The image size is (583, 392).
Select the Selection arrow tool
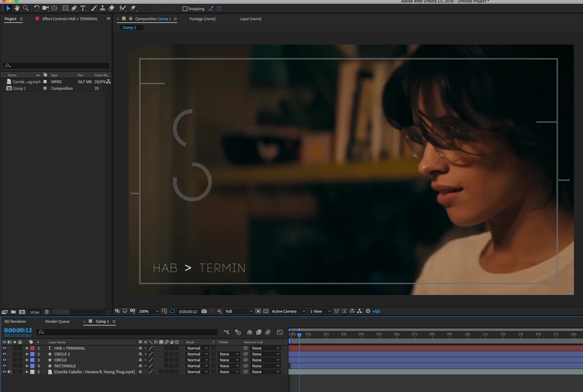[x=8, y=8]
